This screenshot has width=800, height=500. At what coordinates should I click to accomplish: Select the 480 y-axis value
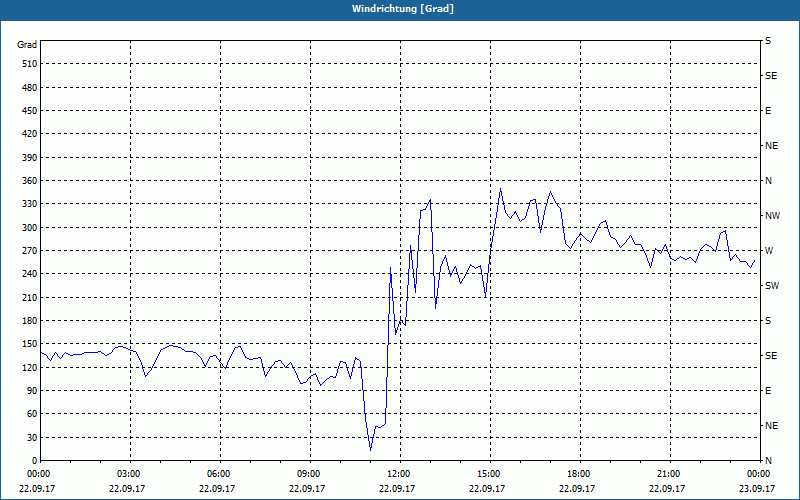30,87
